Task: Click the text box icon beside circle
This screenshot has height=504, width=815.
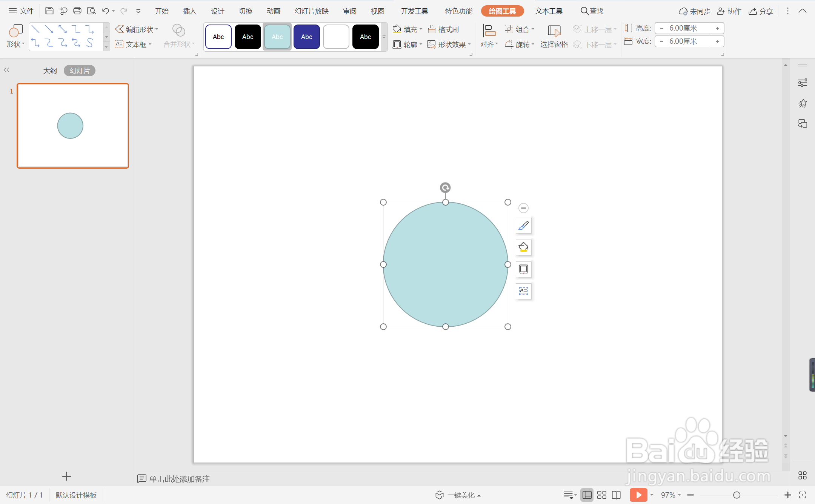Action: pos(523,291)
